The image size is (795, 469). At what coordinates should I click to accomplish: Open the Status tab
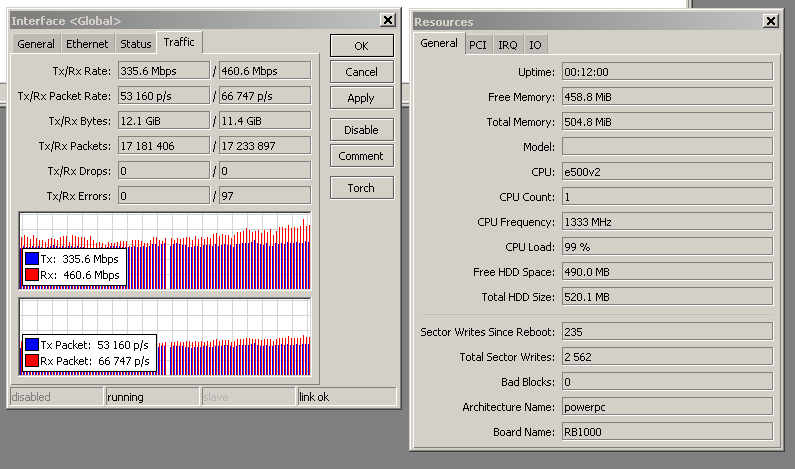tap(136, 44)
